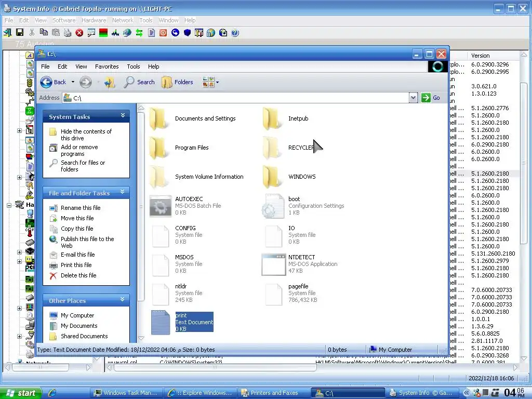Image resolution: width=532 pixels, height=399 pixels.
Task: Switch to Windows Task Manager in taskbar
Action: [x=126, y=393]
